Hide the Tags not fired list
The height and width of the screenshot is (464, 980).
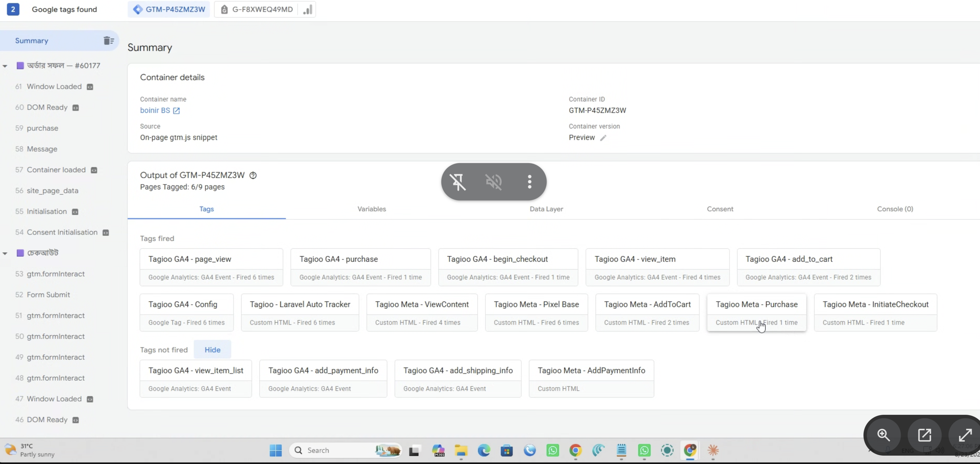point(212,350)
